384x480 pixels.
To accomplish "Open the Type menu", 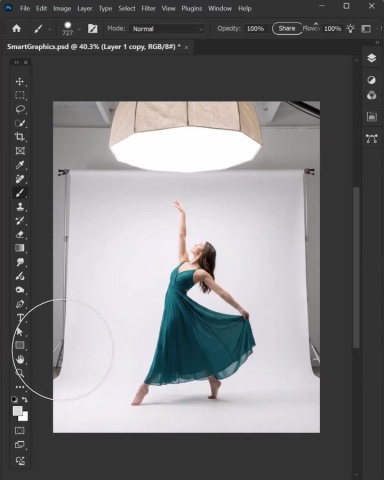I will (x=105, y=8).
